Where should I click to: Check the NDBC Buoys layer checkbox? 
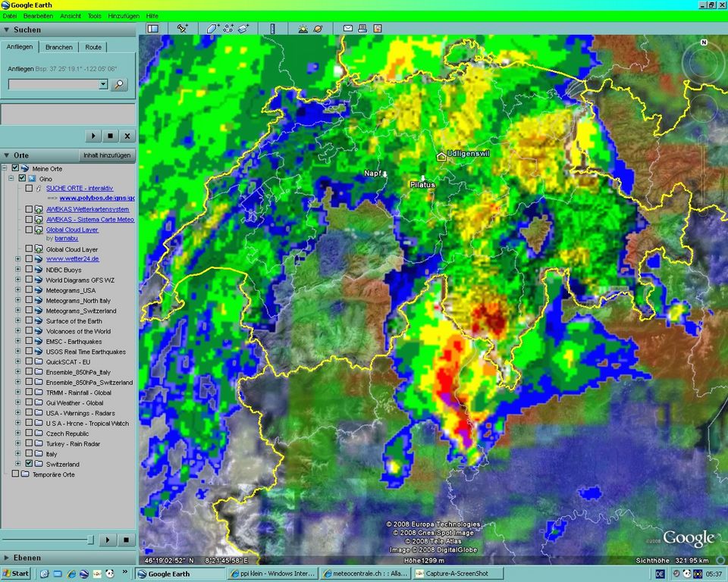tap(30, 269)
